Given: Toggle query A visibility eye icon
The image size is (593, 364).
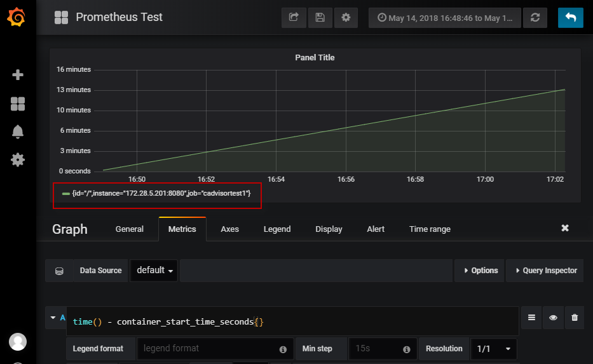Looking at the screenshot, I should [553, 318].
